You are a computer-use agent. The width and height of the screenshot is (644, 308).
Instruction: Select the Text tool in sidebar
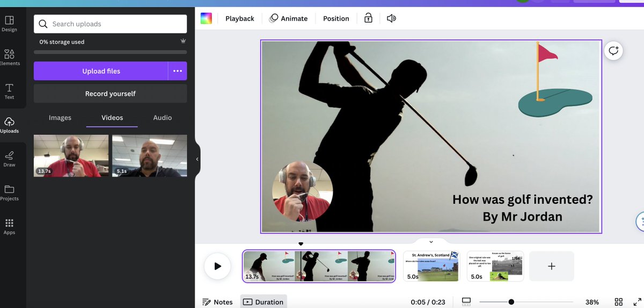pos(9,91)
